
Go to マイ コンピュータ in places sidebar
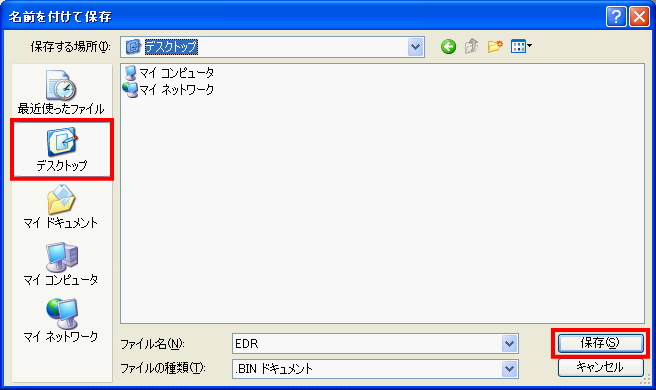(61, 264)
